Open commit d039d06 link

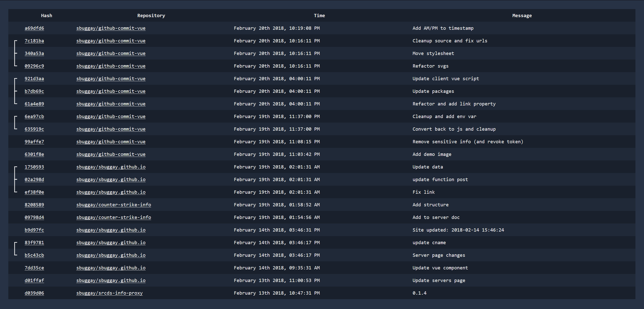click(x=34, y=293)
